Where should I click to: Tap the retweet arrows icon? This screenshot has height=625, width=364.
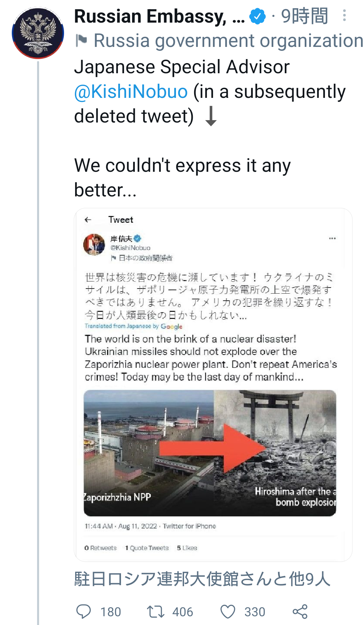[155, 612]
